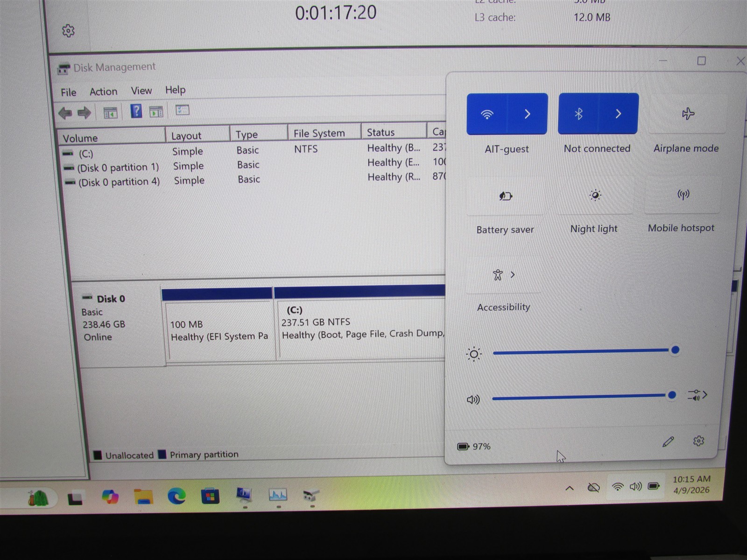This screenshot has width=747, height=560.
Task: Click the Show/Hide Action Pane toolbar icon
Action: [156, 112]
